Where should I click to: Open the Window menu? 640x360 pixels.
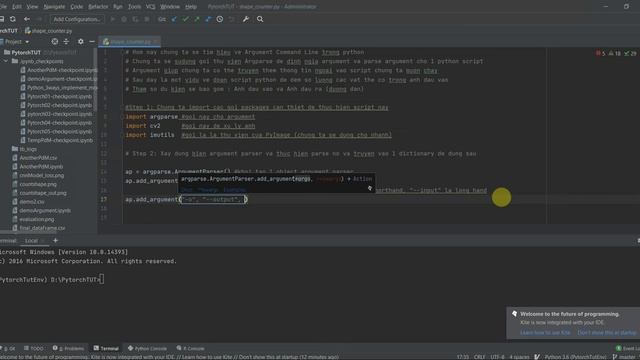coord(170,7)
